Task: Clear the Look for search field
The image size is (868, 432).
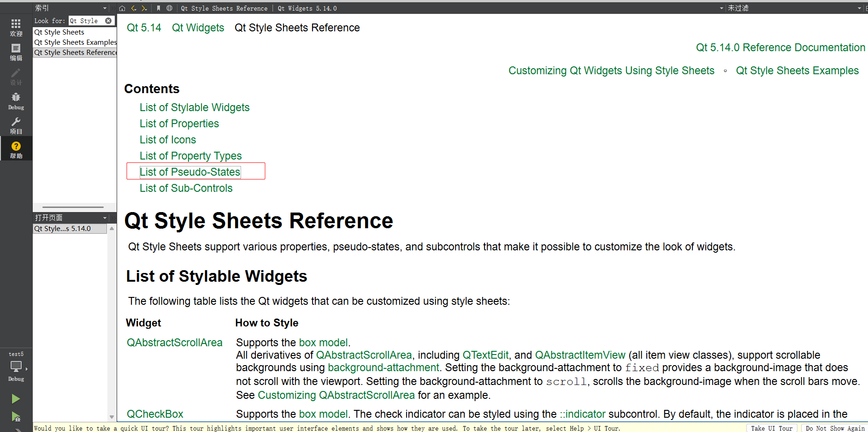Action: click(x=108, y=21)
